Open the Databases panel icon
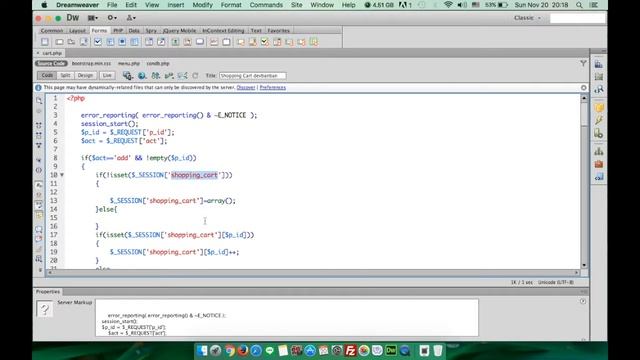 tap(599, 108)
